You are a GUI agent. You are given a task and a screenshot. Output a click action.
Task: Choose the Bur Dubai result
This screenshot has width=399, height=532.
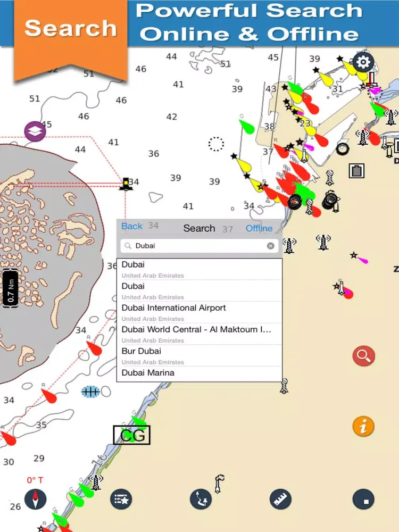point(199,356)
